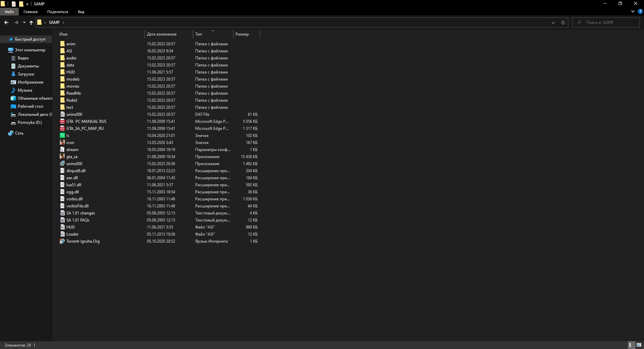644x349 pixels.
Task: Select the lc green icon file
Action: pos(62,136)
